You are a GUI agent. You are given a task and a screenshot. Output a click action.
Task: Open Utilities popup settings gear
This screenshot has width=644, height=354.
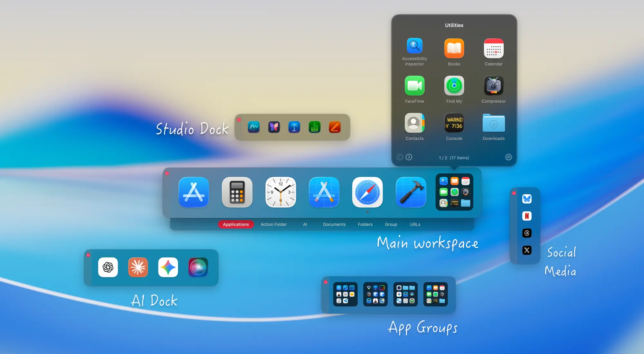point(508,157)
